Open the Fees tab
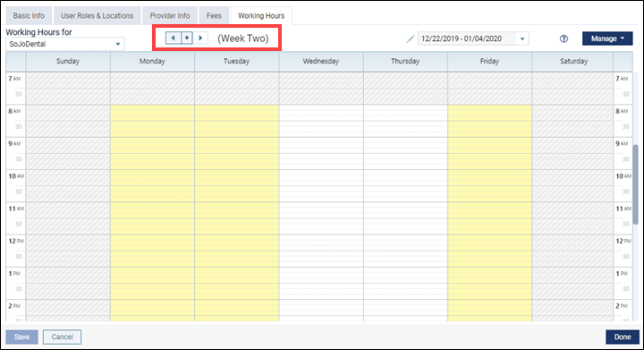The width and height of the screenshot is (644, 350). [x=214, y=15]
